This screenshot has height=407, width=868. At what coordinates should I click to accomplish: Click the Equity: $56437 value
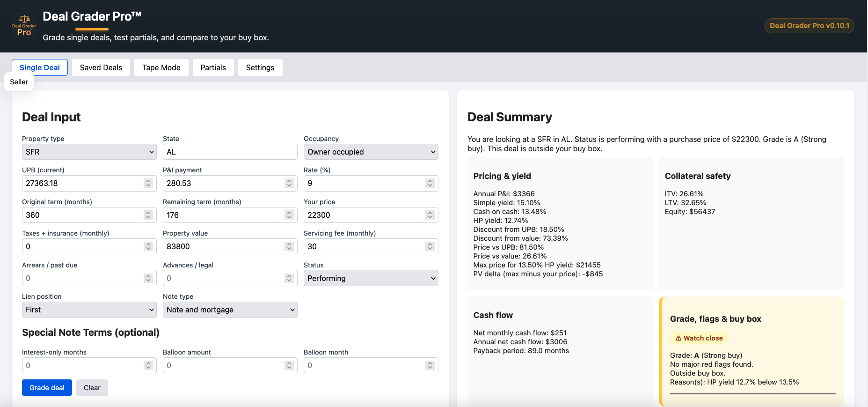coord(690,212)
